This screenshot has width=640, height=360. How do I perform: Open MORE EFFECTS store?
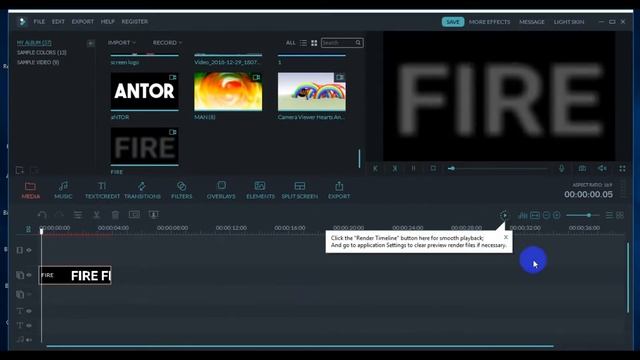click(x=489, y=22)
